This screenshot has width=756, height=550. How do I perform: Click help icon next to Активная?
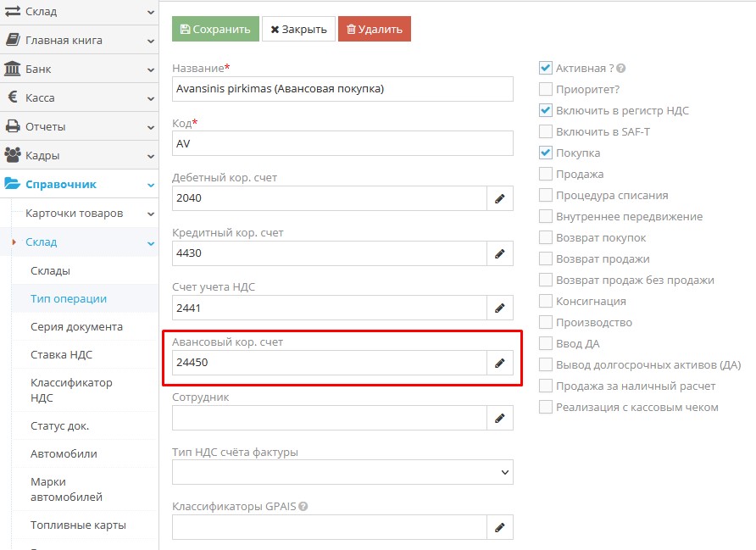(x=621, y=69)
